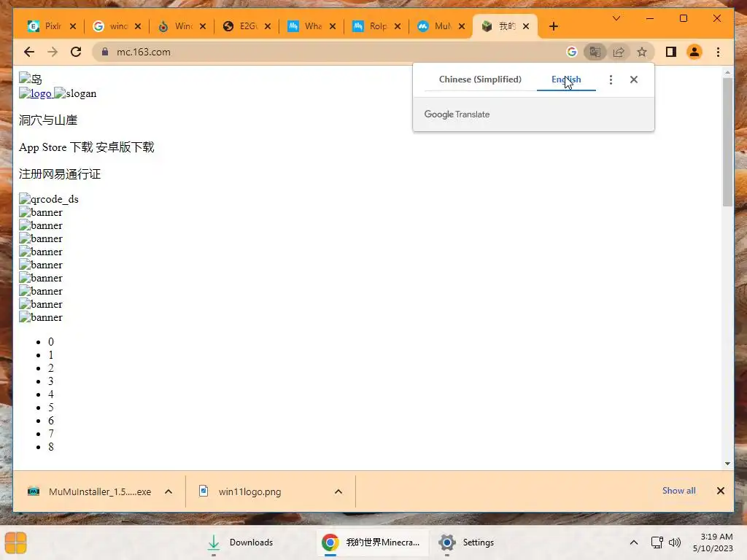Close the E2G tab
This screenshot has height=560, width=747.
[x=268, y=26]
